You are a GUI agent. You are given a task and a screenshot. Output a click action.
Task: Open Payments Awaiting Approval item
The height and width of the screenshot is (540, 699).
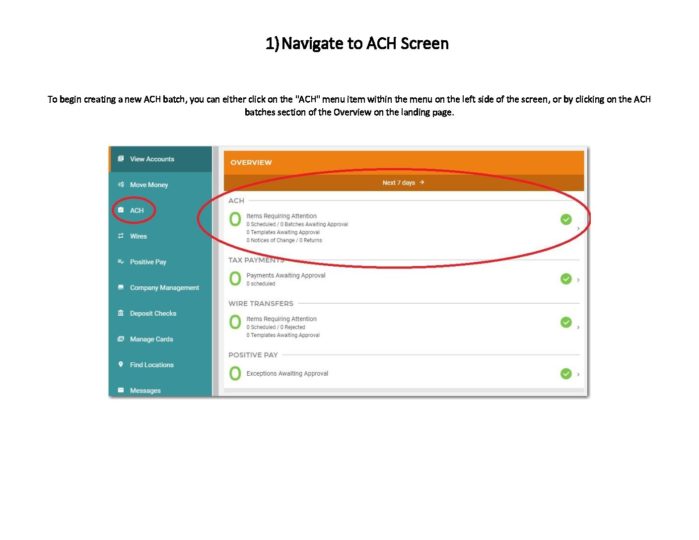(x=286, y=276)
